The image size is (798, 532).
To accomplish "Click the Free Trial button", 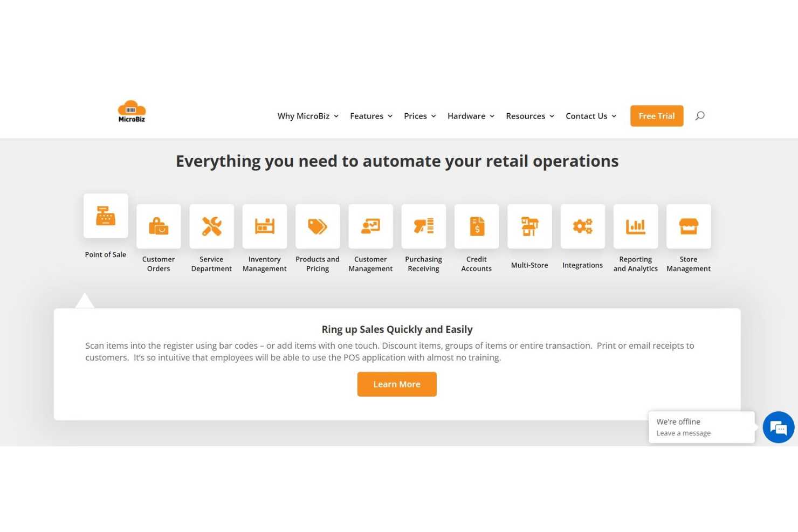I will pyautogui.click(x=657, y=116).
